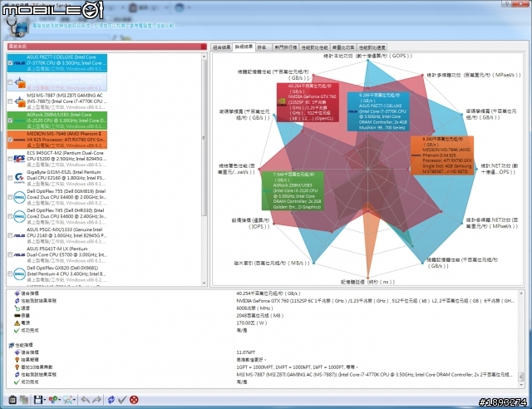Viewport: 532px width, 409px height.
Task: Open the fourth tab, 熱門排行榜
Action: [x=286, y=47]
